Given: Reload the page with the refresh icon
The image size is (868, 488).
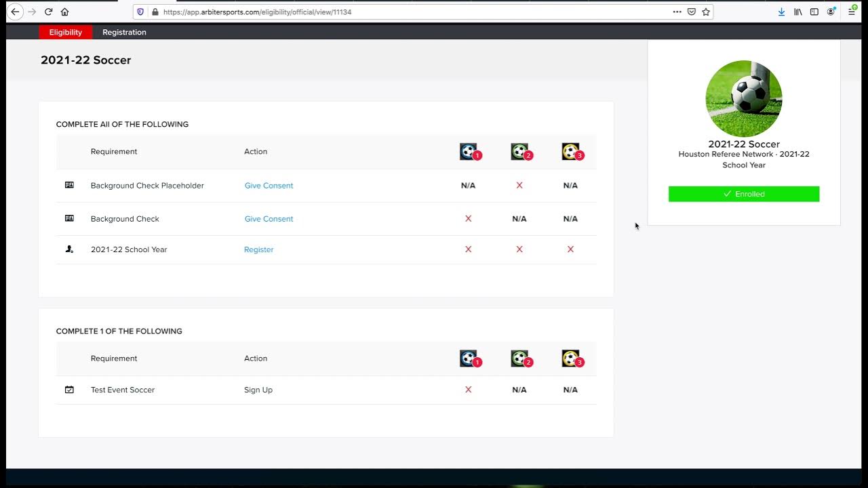Looking at the screenshot, I should coord(48,12).
